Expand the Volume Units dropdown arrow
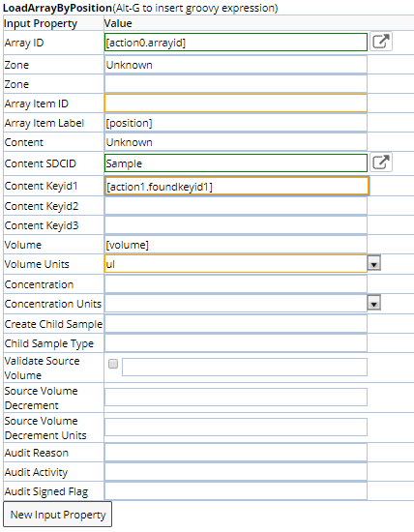 tap(374, 263)
